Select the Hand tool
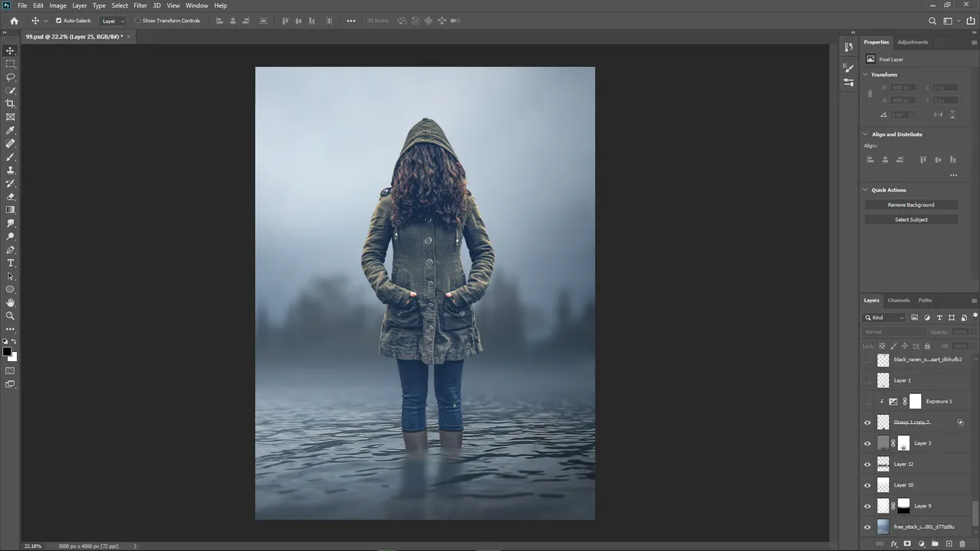This screenshot has width=980, height=551. tap(10, 302)
